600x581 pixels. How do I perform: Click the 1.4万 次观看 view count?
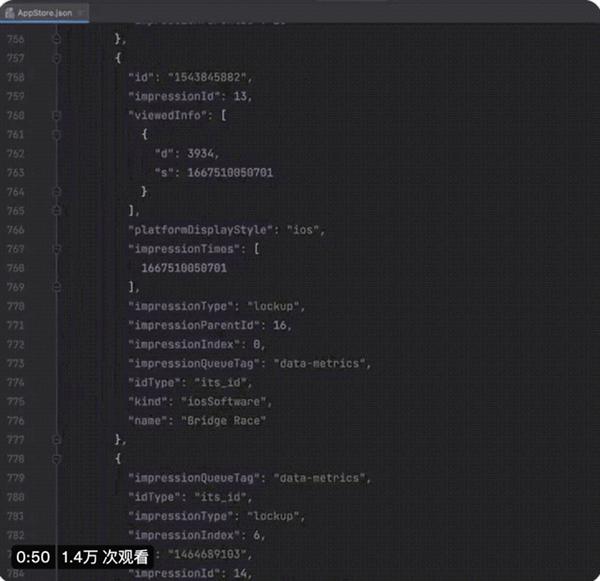point(105,557)
